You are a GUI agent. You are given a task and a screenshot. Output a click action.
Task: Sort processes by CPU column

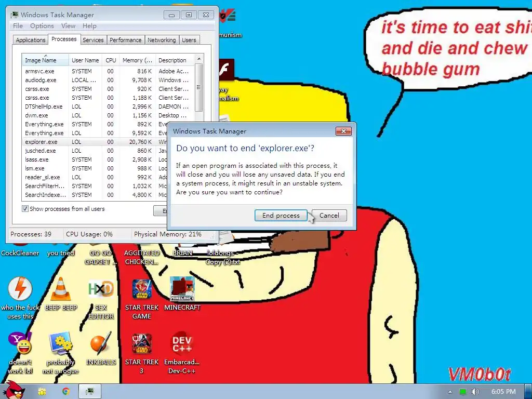(x=111, y=60)
